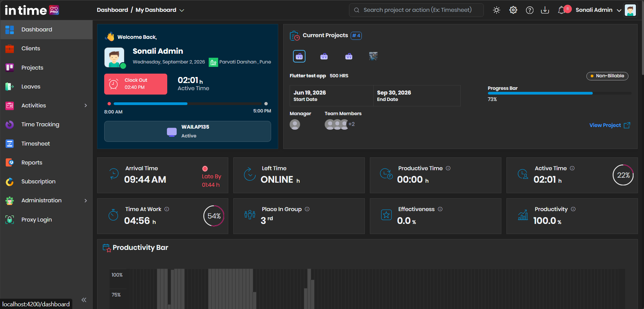
Task: Click the Time At Work info icon
Action: coord(167,209)
